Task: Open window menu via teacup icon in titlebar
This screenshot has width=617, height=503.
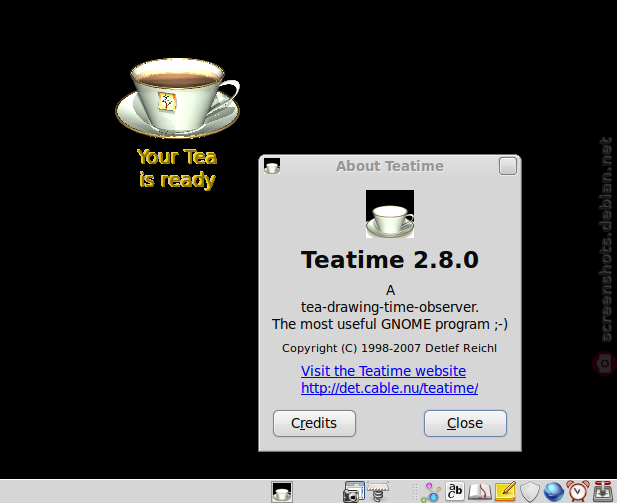Action: point(272,166)
